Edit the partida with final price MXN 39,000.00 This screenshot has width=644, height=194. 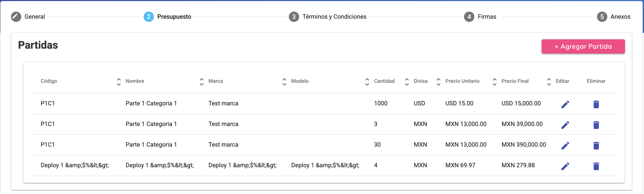coord(565,125)
